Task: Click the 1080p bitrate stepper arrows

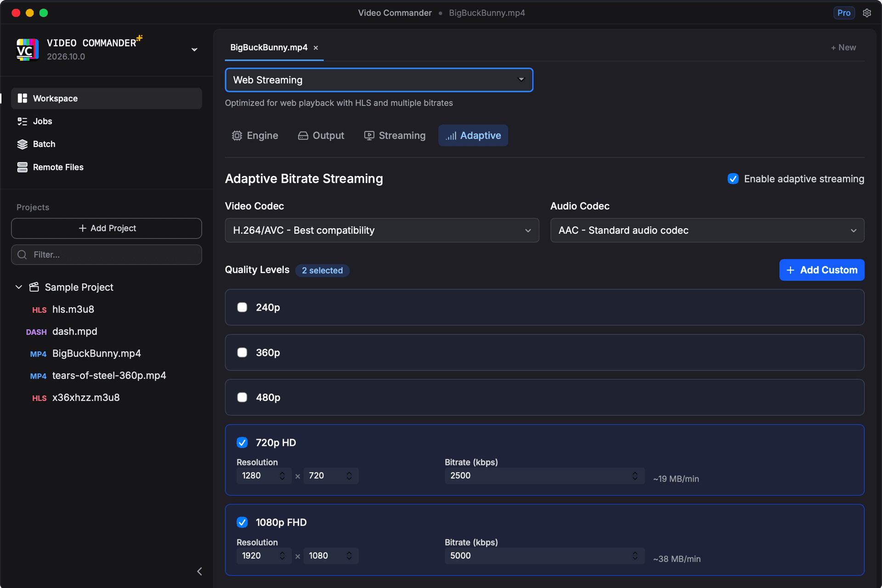Action: tap(635, 556)
